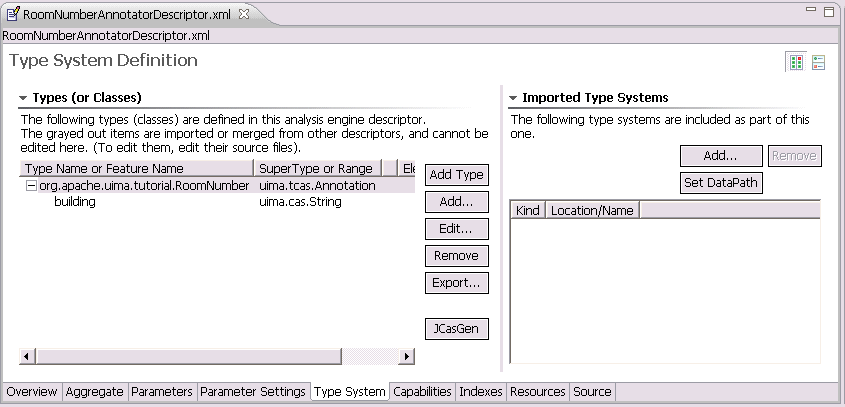Image resolution: width=845 pixels, height=407 pixels.
Task: Close the RoomNumberAnnotatorDescriptor.xml editor tab
Action: tap(244, 12)
